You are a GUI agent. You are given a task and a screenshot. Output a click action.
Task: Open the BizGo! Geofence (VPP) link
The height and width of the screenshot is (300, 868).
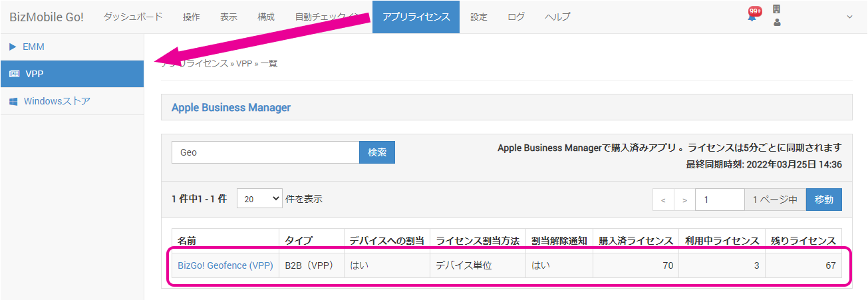tap(225, 265)
